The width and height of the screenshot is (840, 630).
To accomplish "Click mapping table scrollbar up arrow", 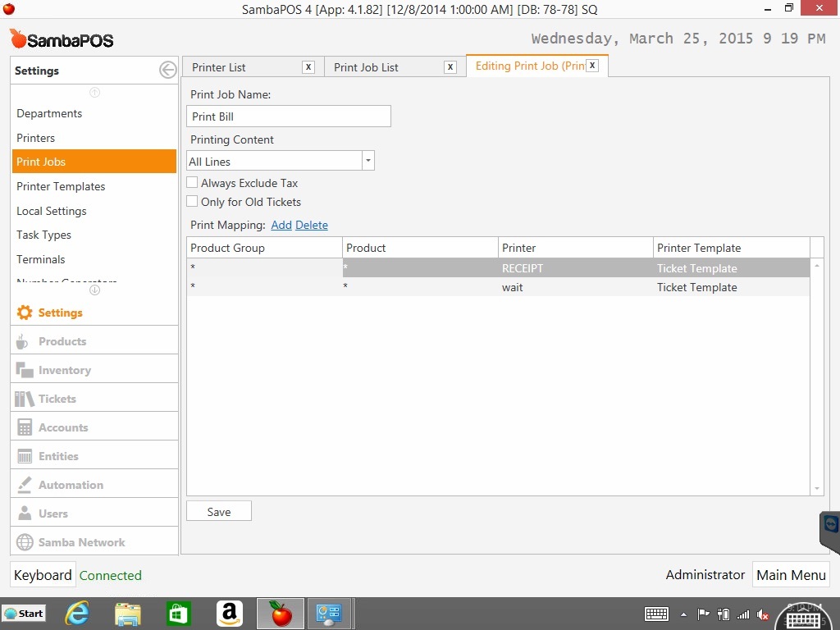I will [x=817, y=266].
